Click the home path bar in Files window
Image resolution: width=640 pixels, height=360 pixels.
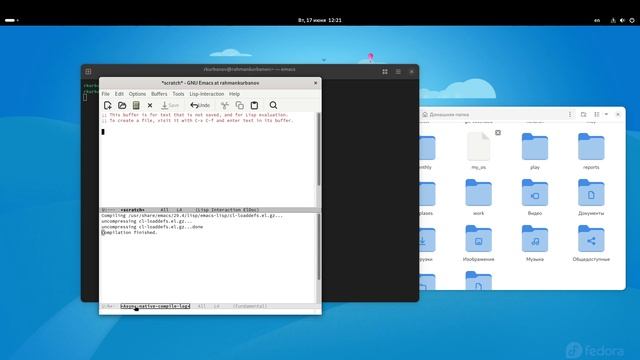tap(492, 115)
